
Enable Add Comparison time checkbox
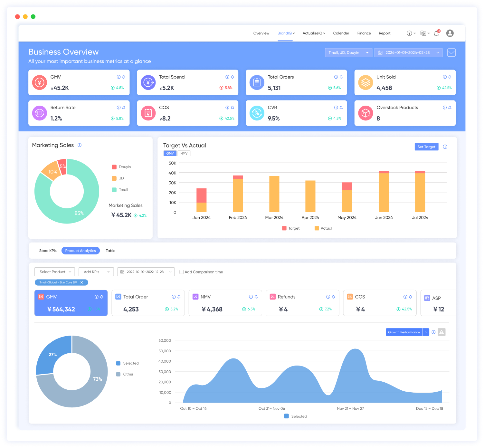click(x=182, y=272)
